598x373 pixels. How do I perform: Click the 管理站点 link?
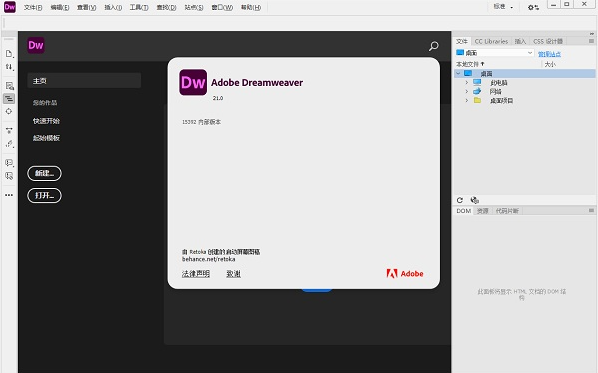pyautogui.click(x=549, y=54)
